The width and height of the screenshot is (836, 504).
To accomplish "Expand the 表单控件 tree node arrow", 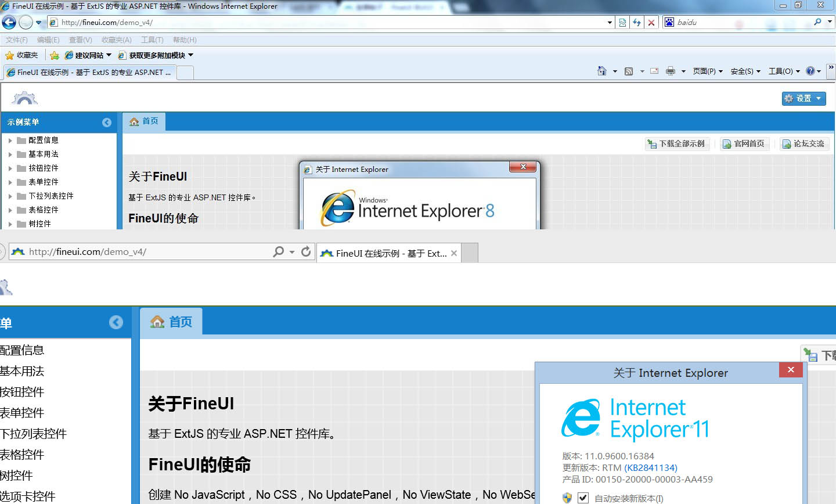I will point(10,182).
